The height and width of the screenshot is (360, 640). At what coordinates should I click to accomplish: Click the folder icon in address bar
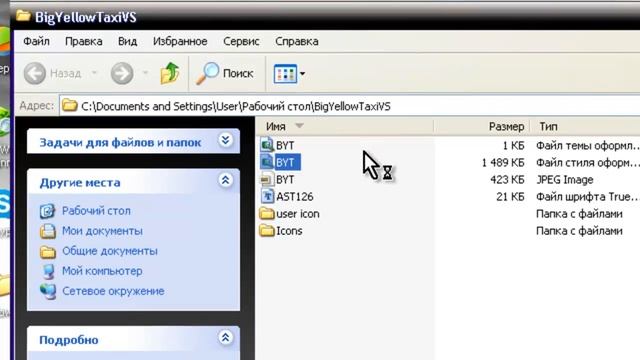pos(70,106)
